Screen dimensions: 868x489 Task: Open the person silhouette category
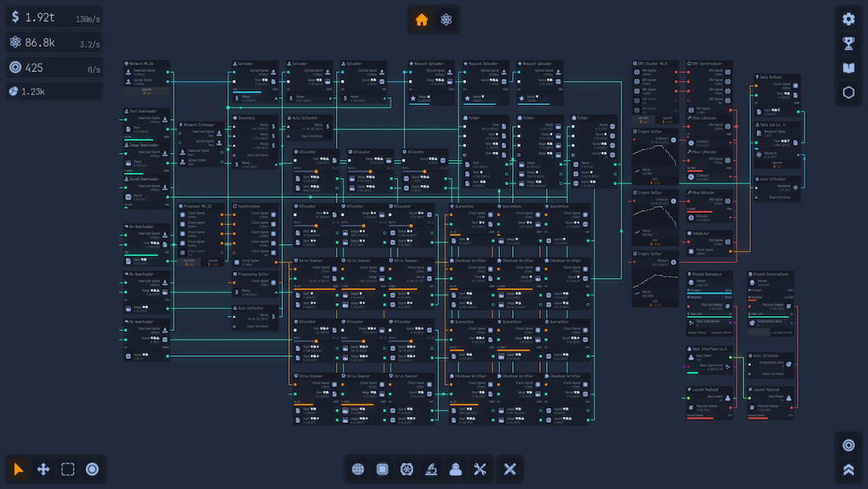(455, 469)
